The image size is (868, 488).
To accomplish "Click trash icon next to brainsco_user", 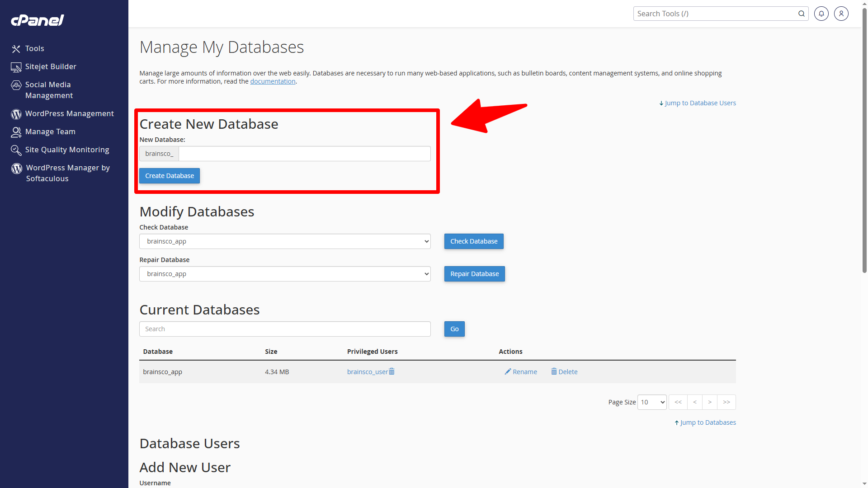I will click(392, 371).
